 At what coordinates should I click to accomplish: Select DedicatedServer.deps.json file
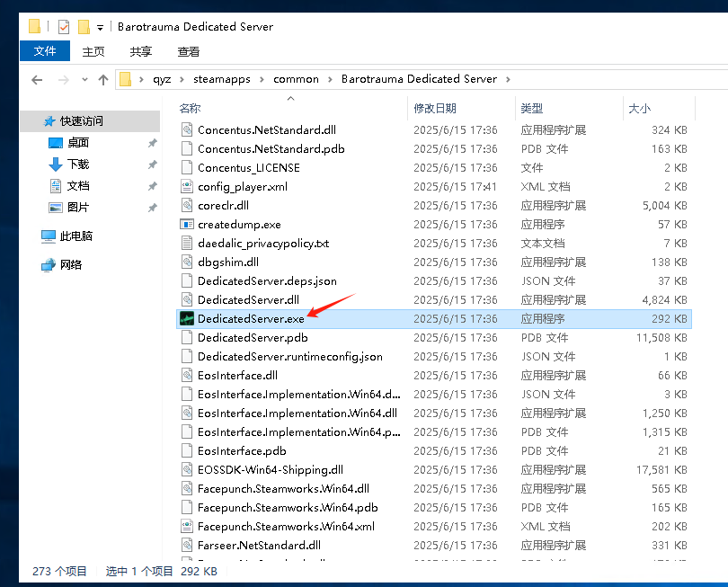click(267, 281)
